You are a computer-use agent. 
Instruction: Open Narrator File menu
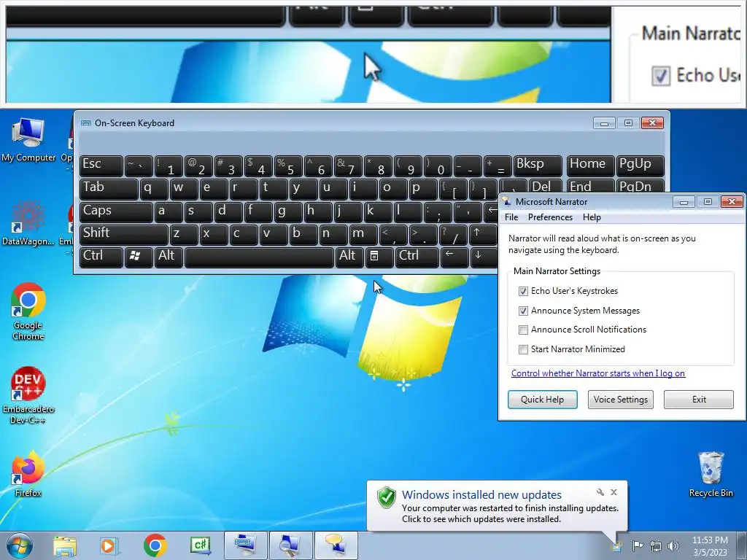click(511, 217)
